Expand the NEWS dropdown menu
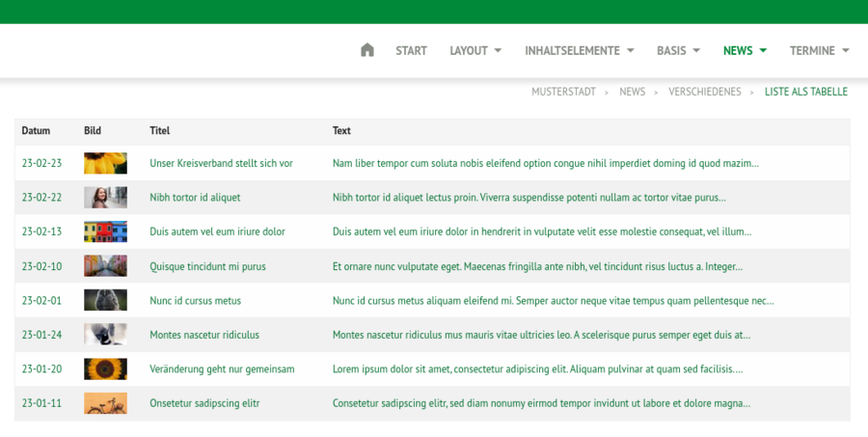The width and height of the screenshot is (868, 437). tap(745, 50)
